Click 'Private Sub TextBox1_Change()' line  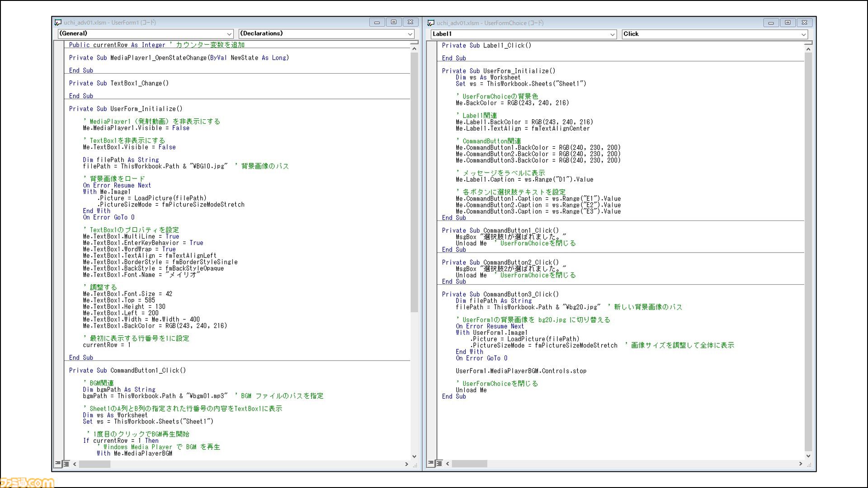(x=119, y=83)
